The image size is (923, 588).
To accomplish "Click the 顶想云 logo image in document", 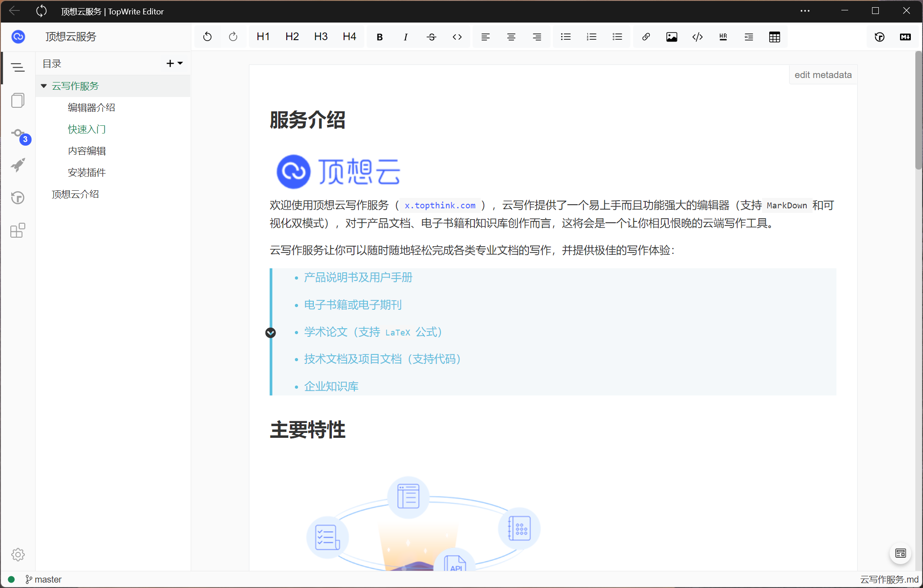I will click(338, 172).
